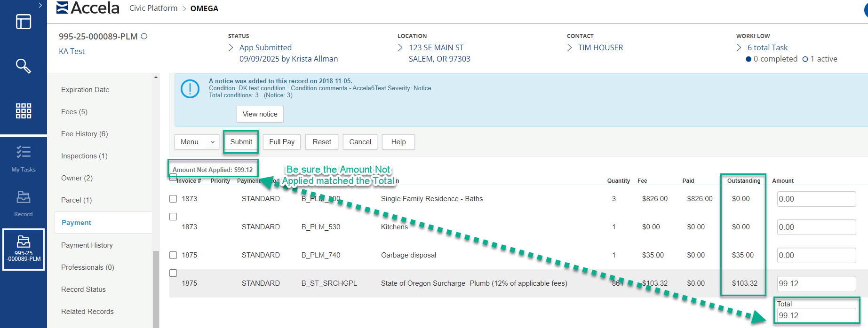Check the box for Single Family Residence - Baths
Viewport: 868px width, 328px height.
tap(173, 199)
